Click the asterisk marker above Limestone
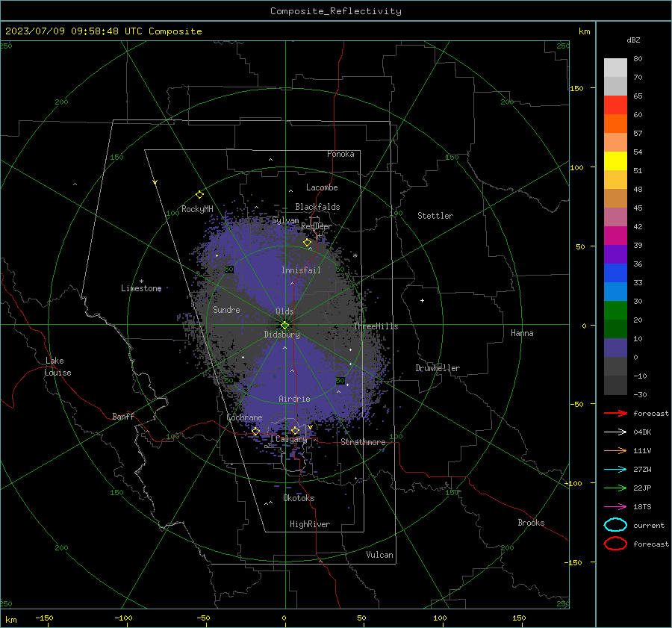The width and height of the screenshot is (672, 628). click(x=141, y=282)
